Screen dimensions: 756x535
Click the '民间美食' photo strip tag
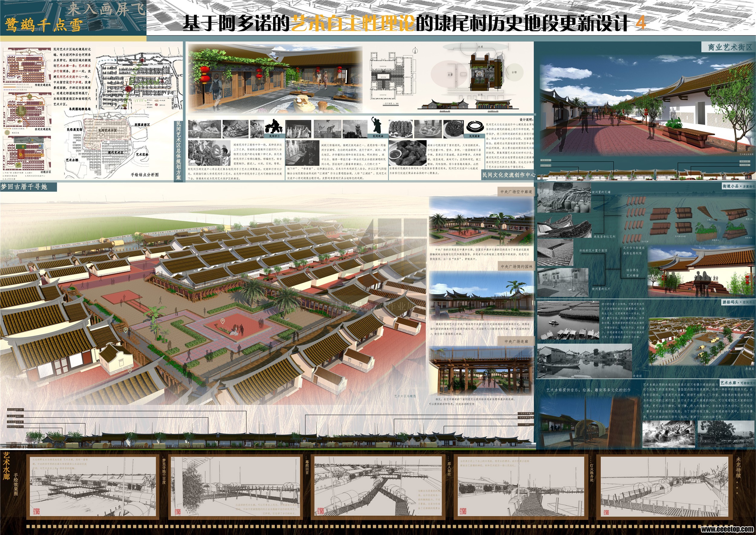click(474, 136)
